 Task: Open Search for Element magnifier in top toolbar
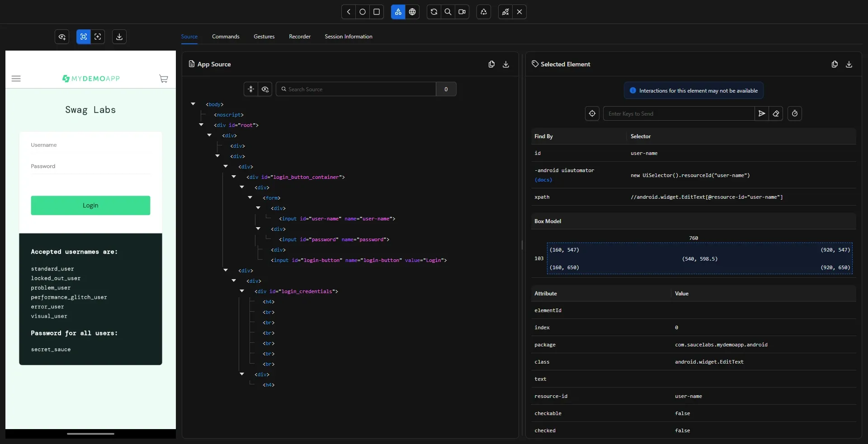[x=448, y=12]
